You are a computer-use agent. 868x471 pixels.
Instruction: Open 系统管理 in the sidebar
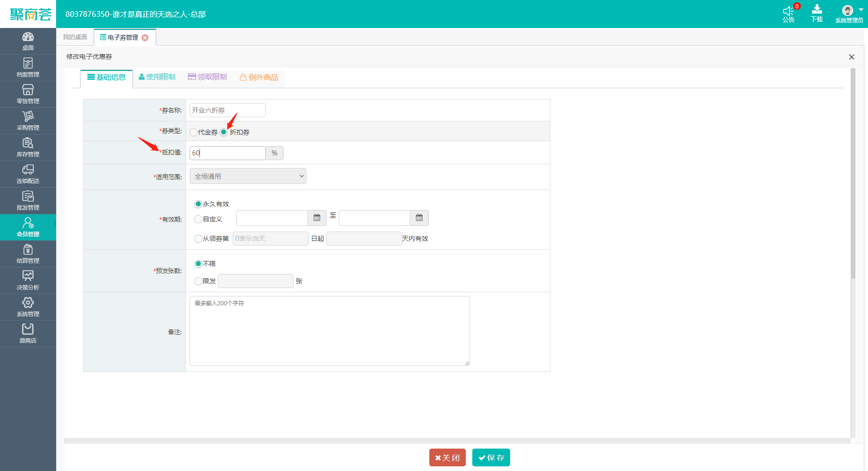[x=28, y=307]
